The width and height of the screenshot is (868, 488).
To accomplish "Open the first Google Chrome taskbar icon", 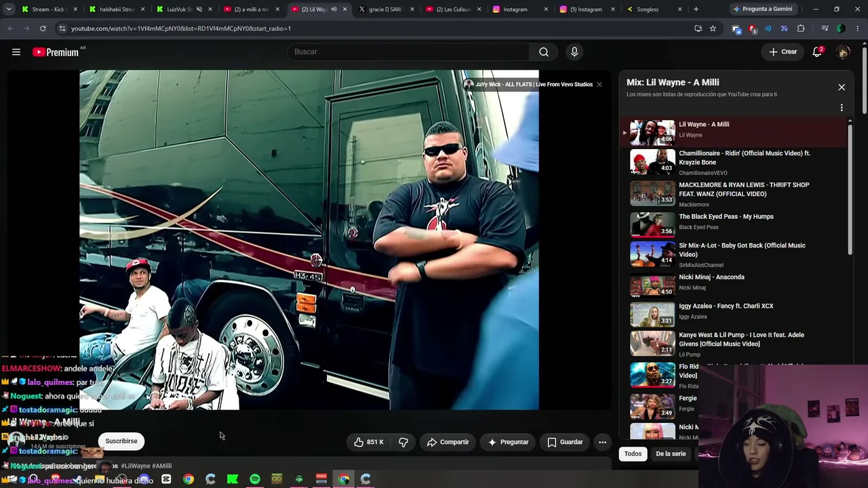I will [x=189, y=479].
